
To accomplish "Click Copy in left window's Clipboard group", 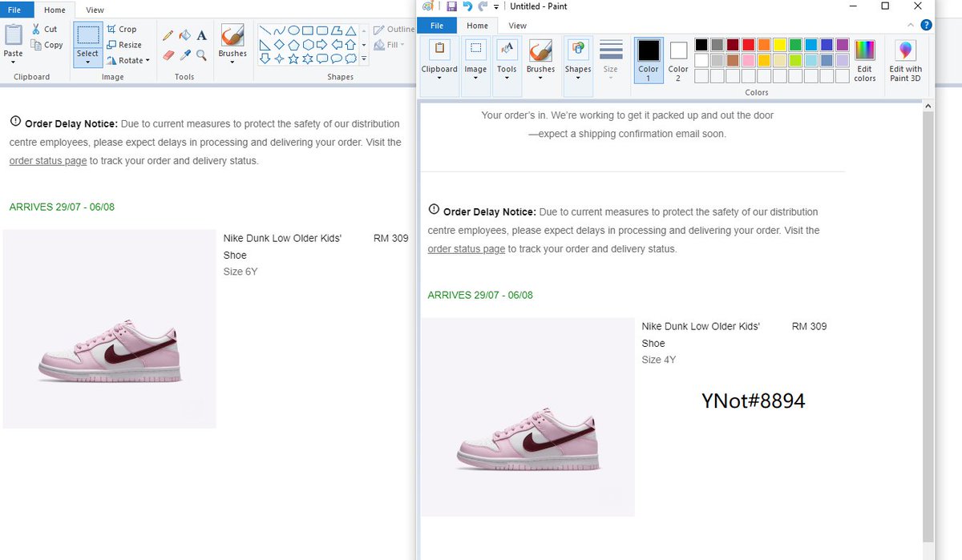I will 46,45.
